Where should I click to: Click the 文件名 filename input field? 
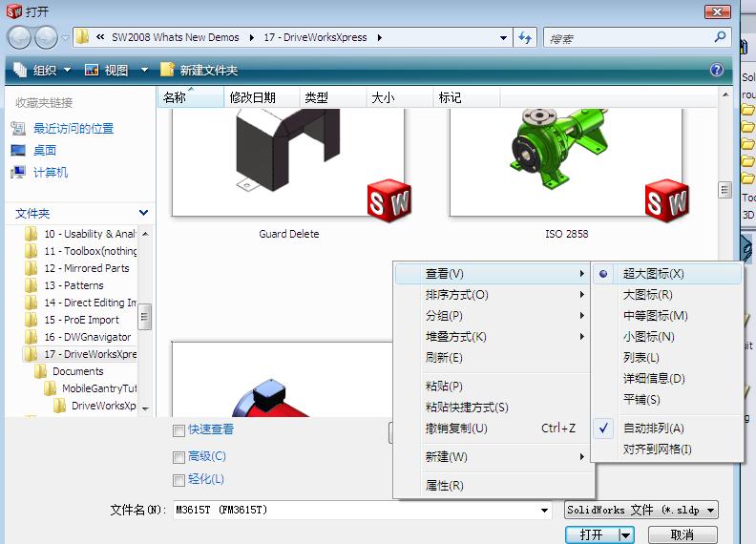point(355,511)
